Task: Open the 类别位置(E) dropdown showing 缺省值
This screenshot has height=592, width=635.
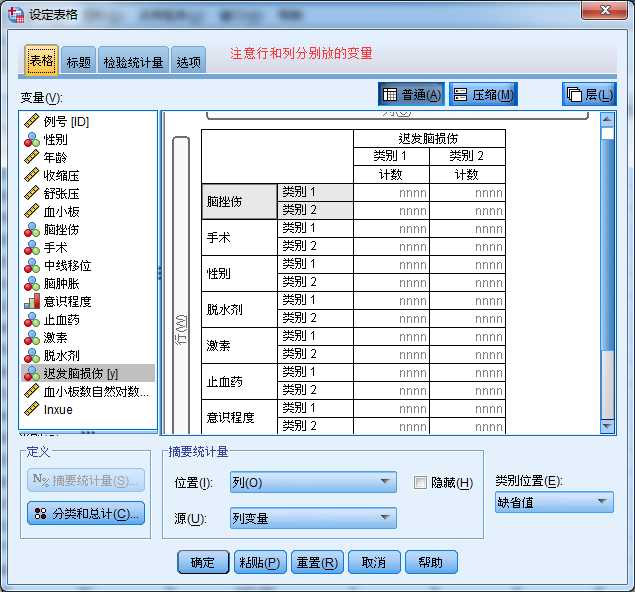Action: click(x=554, y=502)
